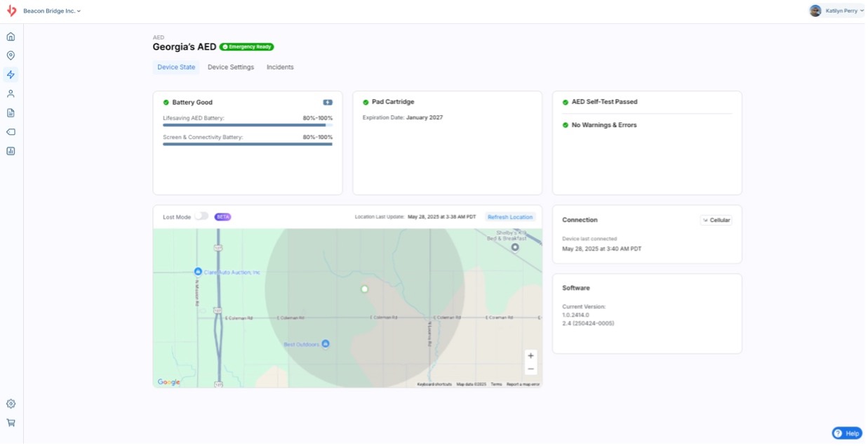Zoom in on the map with plus

(530, 355)
